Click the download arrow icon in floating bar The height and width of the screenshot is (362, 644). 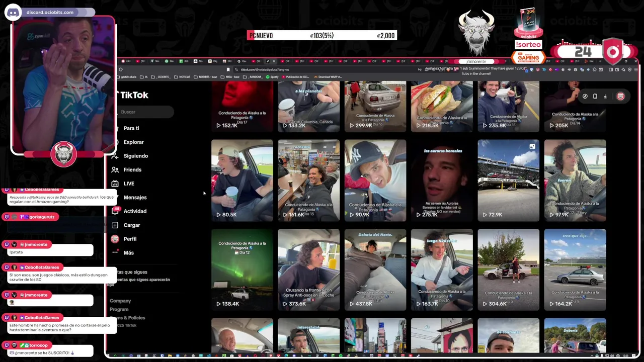(605, 96)
